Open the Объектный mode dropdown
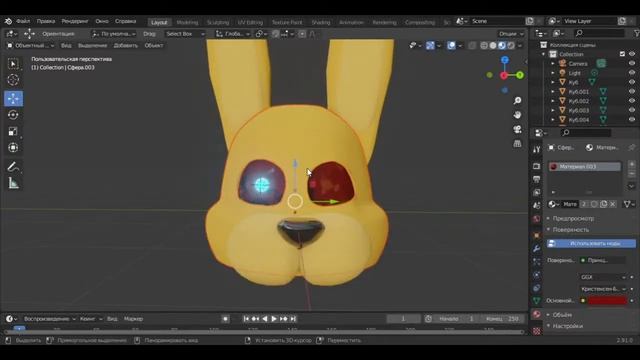640x360 pixels. click(31, 46)
